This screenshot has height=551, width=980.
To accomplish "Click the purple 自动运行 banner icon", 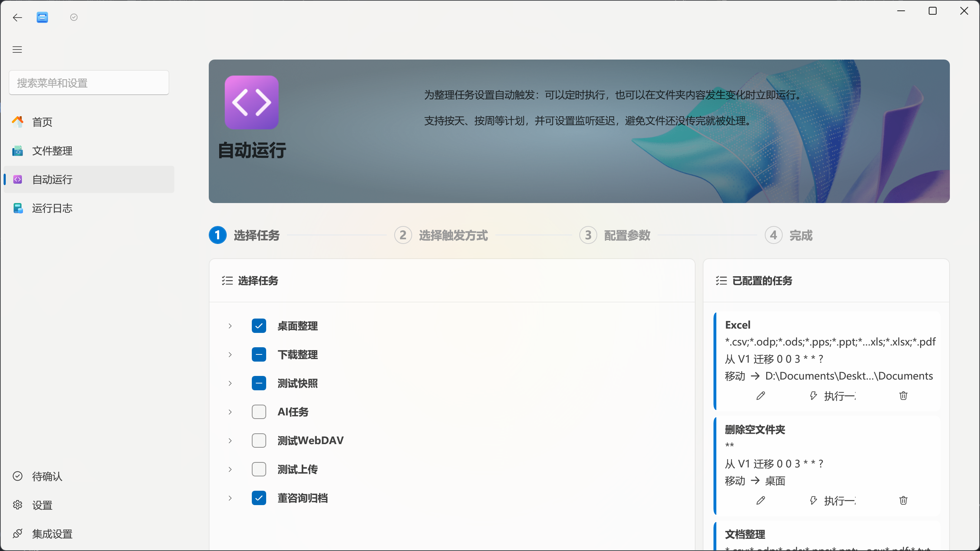I will 251,102.
